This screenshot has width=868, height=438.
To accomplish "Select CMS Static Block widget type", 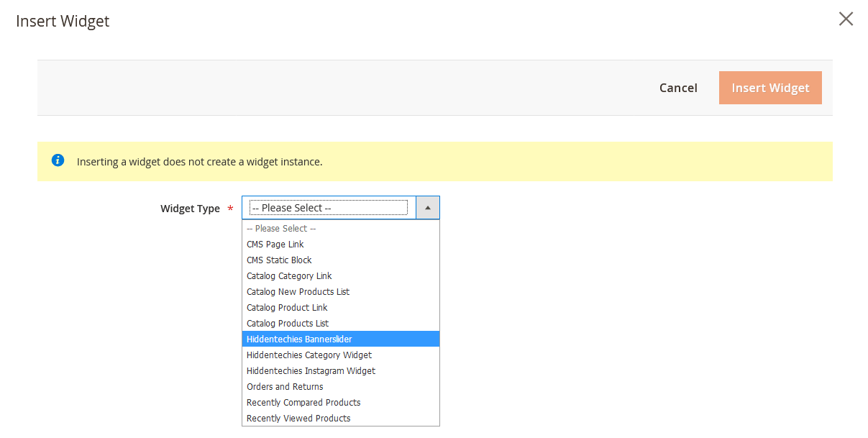I will 279,260.
